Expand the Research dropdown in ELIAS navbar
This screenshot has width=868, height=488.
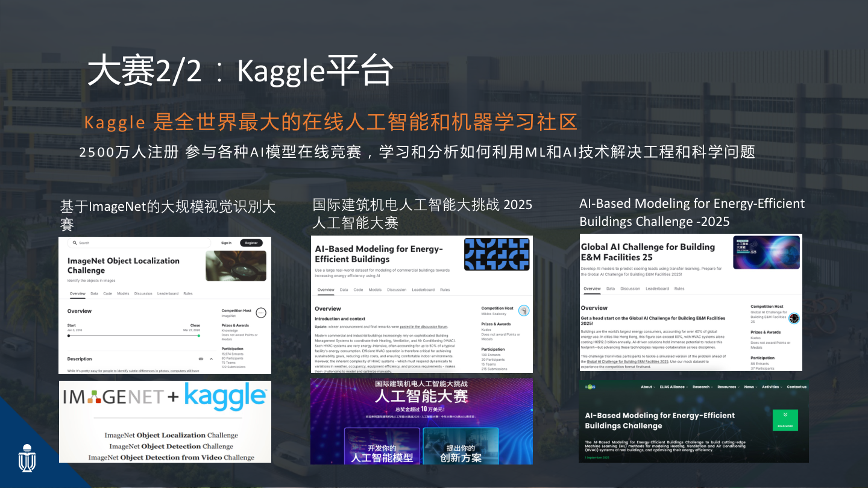point(701,387)
